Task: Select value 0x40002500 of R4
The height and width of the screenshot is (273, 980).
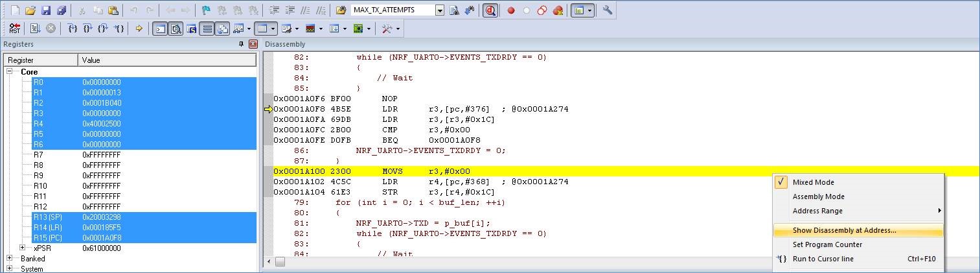Action: (101, 124)
